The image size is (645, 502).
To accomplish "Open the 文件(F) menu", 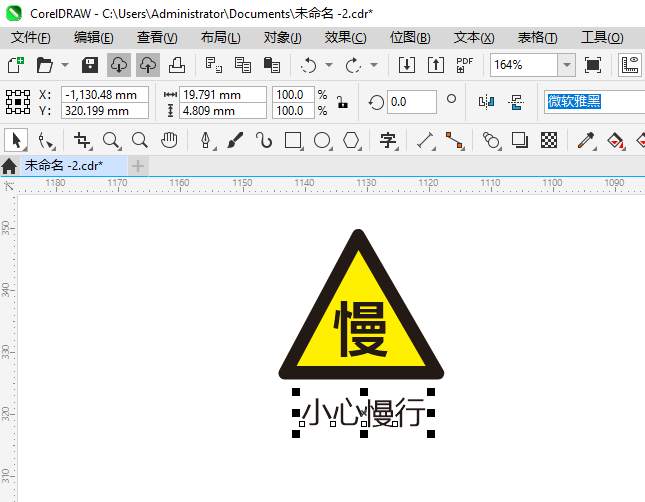I will point(30,38).
